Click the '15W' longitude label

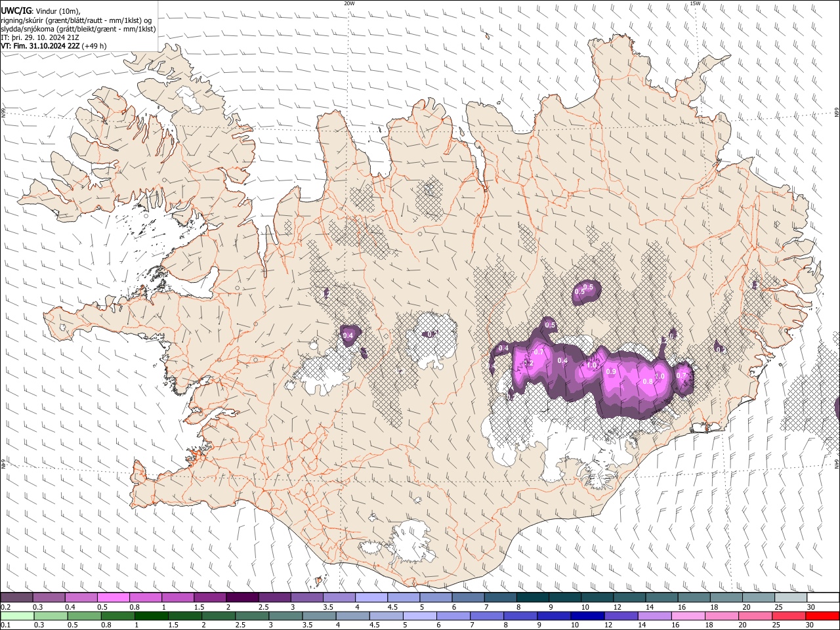[695, 3]
